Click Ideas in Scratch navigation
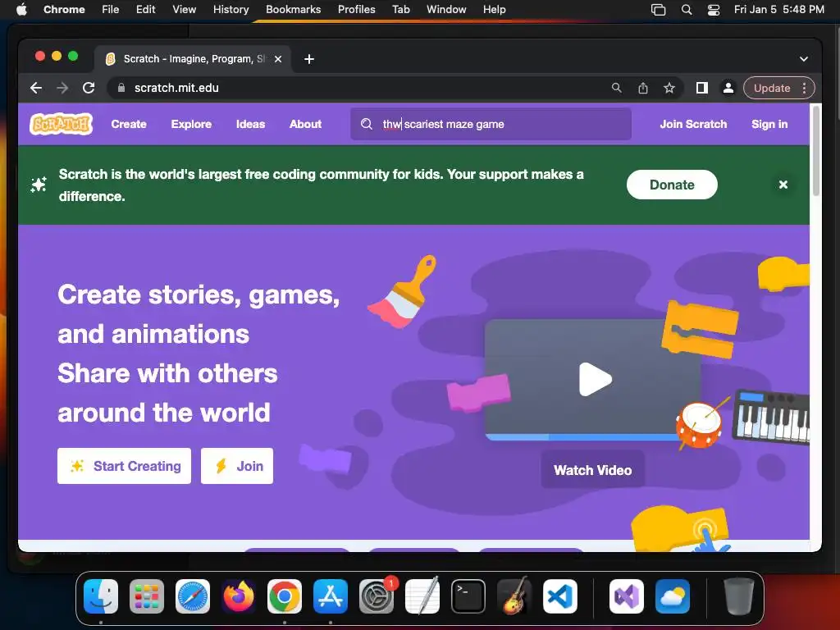840x630 pixels. [250, 124]
